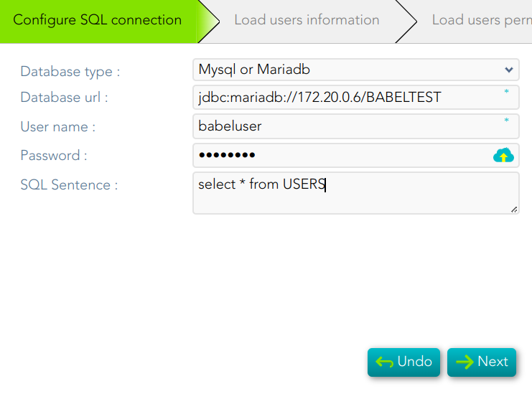This screenshot has height=394, width=532.
Task: Click the Database type label
Action: 70,72
